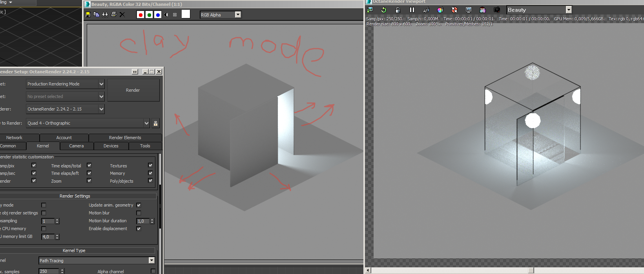
Task: Copy image icon in frame buffer toolbar
Action: coord(97,15)
